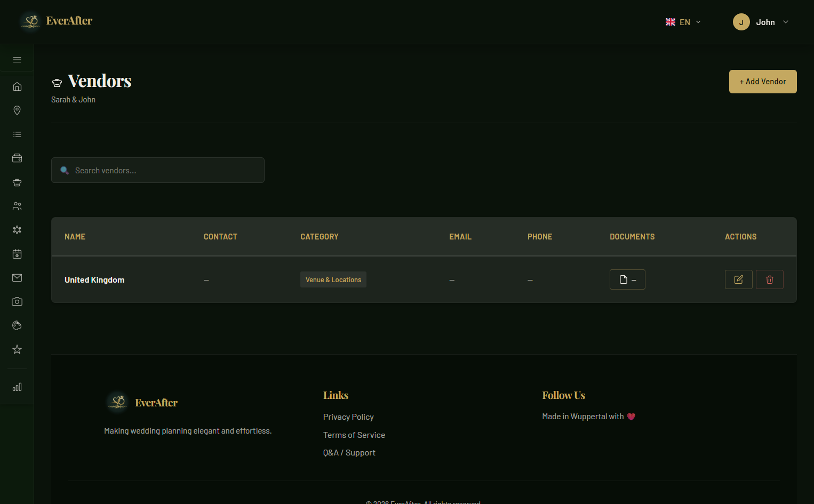This screenshot has height=504, width=814.
Task: Open the John user account menu
Action: click(761, 22)
